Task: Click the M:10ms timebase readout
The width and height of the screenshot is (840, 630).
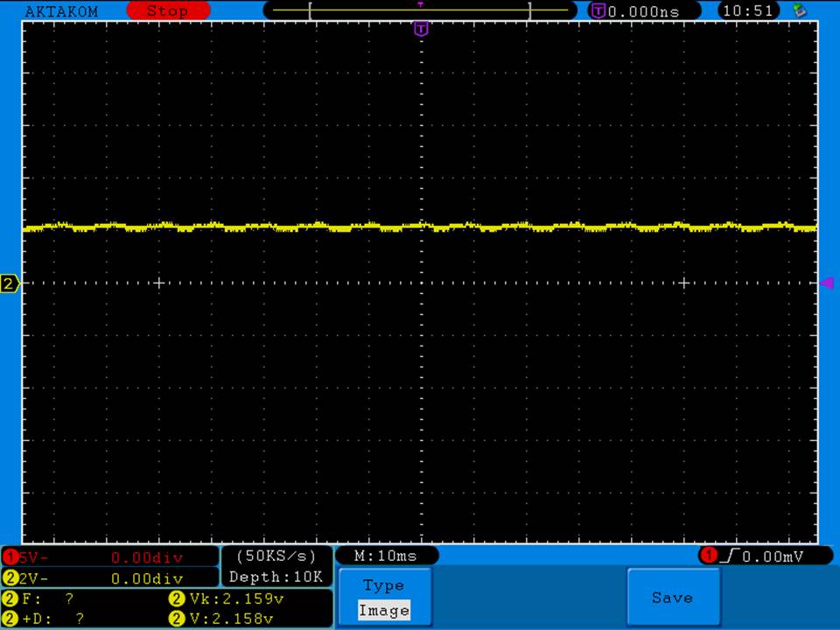Action: coord(386,556)
